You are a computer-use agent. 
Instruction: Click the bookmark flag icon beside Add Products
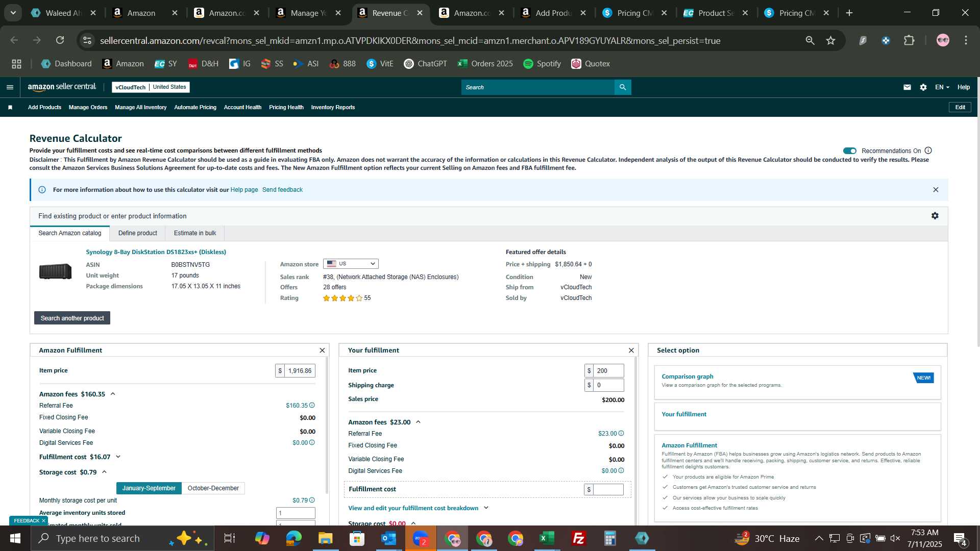[10, 108]
